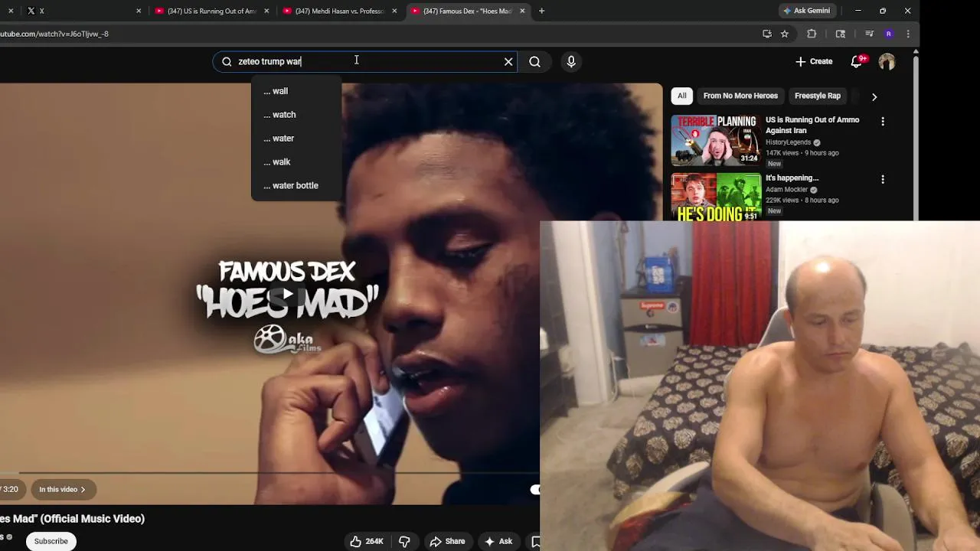Play the Hoes Mad video
980x551 pixels.
click(287, 294)
